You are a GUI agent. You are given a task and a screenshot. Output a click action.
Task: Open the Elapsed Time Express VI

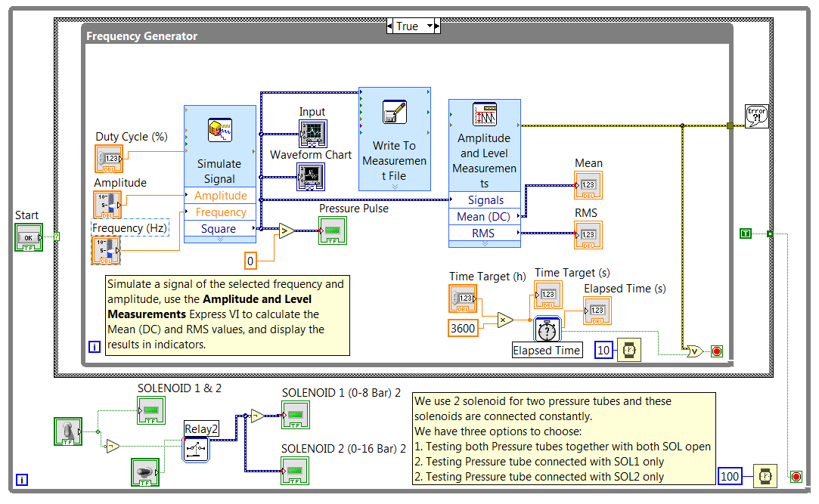tap(547, 329)
